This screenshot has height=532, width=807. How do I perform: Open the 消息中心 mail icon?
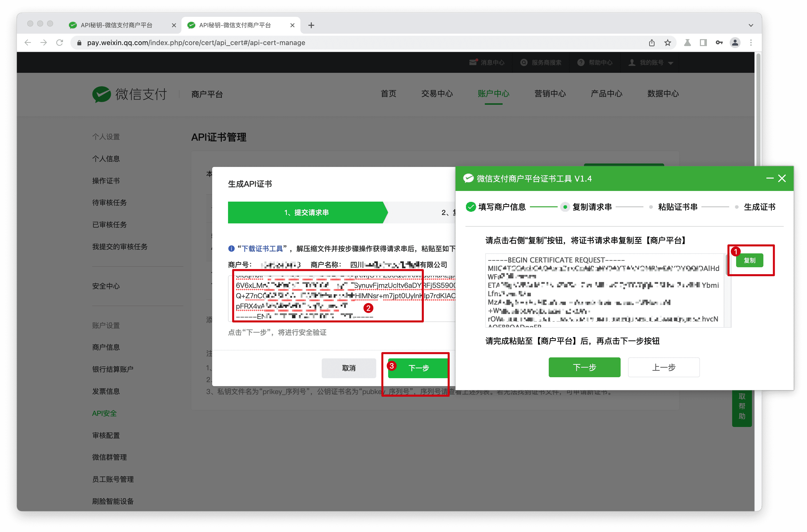pyautogui.click(x=473, y=62)
